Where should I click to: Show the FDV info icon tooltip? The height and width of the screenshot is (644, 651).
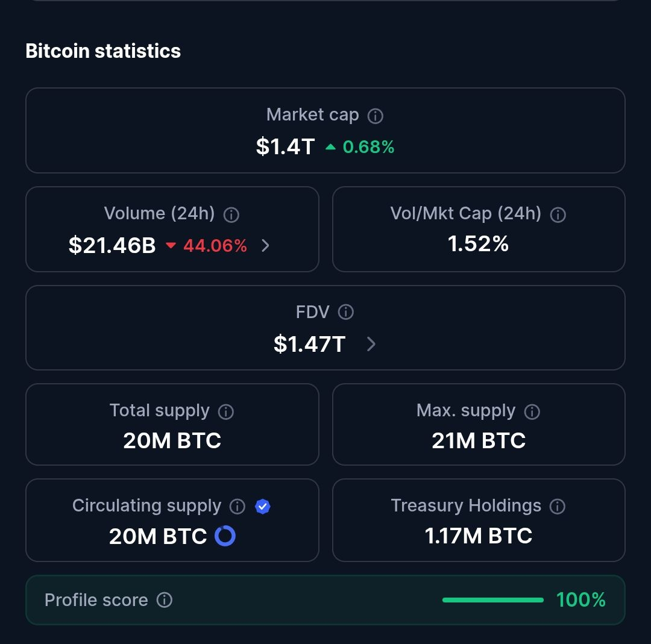(345, 311)
